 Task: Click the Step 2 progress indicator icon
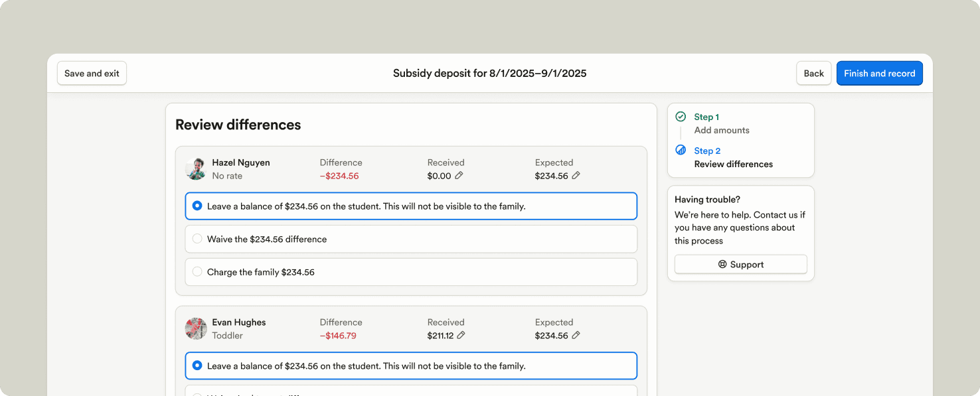point(681,150)
